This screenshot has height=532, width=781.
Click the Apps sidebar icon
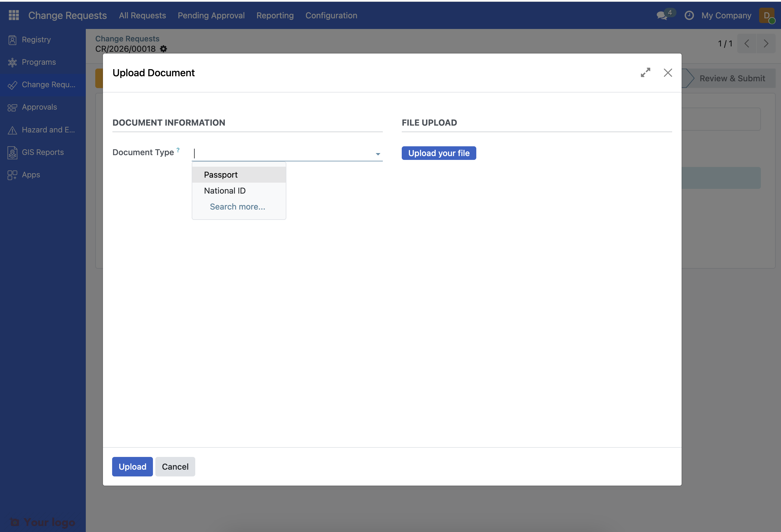pos(12,175)
